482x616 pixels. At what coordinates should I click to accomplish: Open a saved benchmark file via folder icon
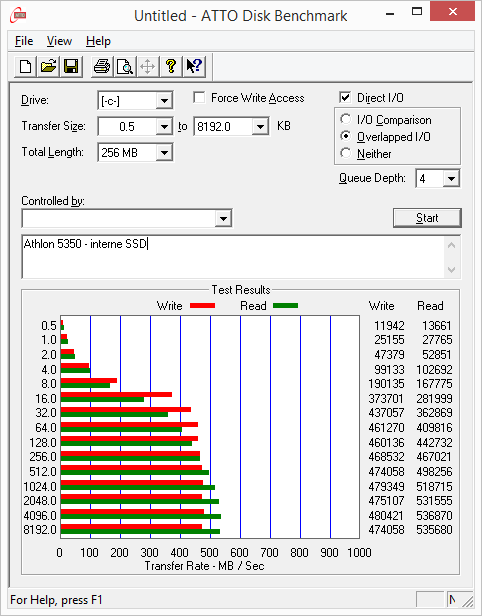(48, 66)
